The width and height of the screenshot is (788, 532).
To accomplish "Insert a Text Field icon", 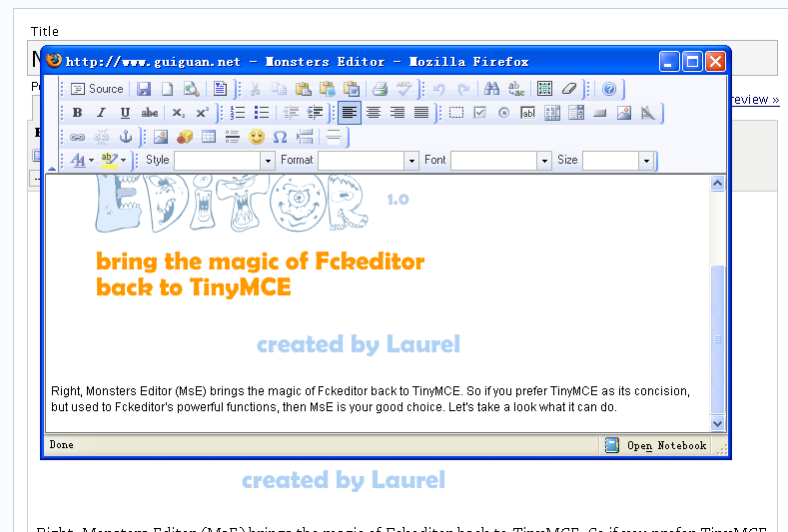I will (x=527, y=113).
